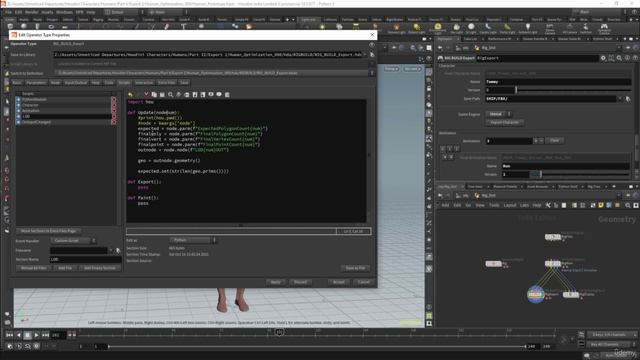Browse for a file next to Filename
Image resolution: width=640 pixels, height=360 pixels.
tap(118, 250)
